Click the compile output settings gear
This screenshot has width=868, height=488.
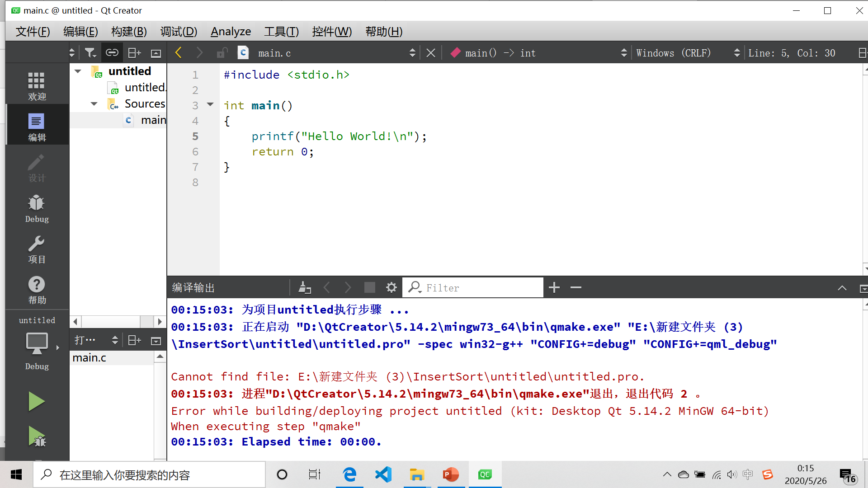(x=391, y=288)
